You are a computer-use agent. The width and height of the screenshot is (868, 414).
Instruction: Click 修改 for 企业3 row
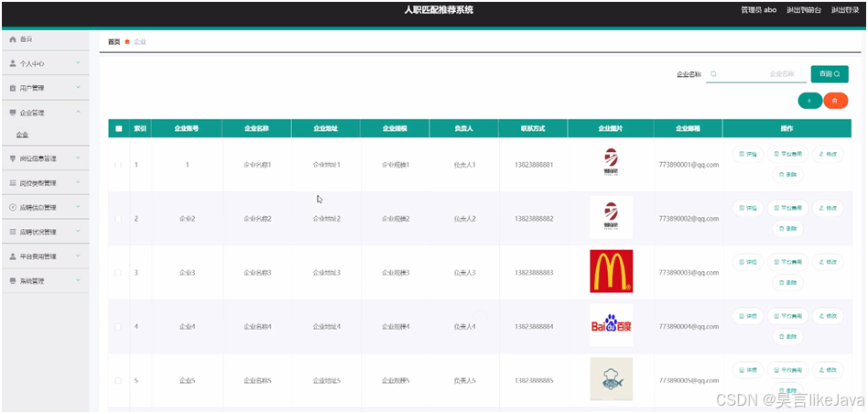click(x=828, y=262)
